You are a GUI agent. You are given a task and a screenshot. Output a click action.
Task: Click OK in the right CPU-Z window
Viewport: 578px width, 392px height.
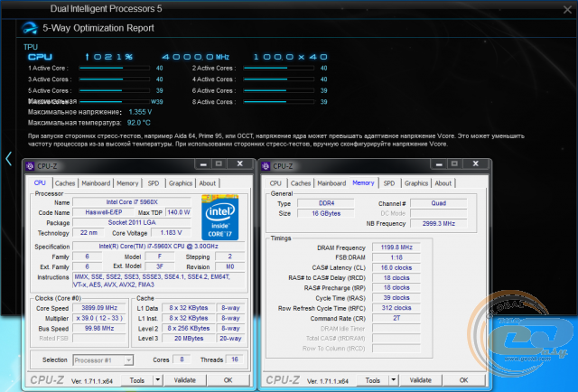coord(463,380)
